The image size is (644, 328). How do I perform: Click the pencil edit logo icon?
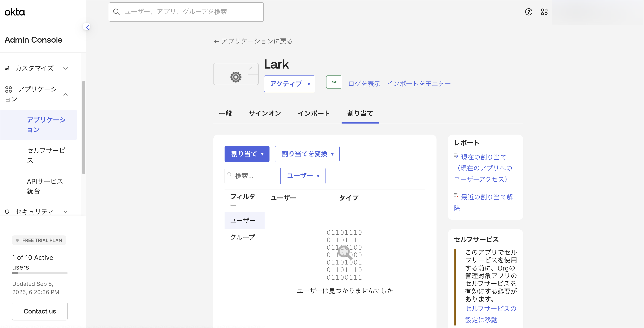pyautogui.click(x=251, y=68)
